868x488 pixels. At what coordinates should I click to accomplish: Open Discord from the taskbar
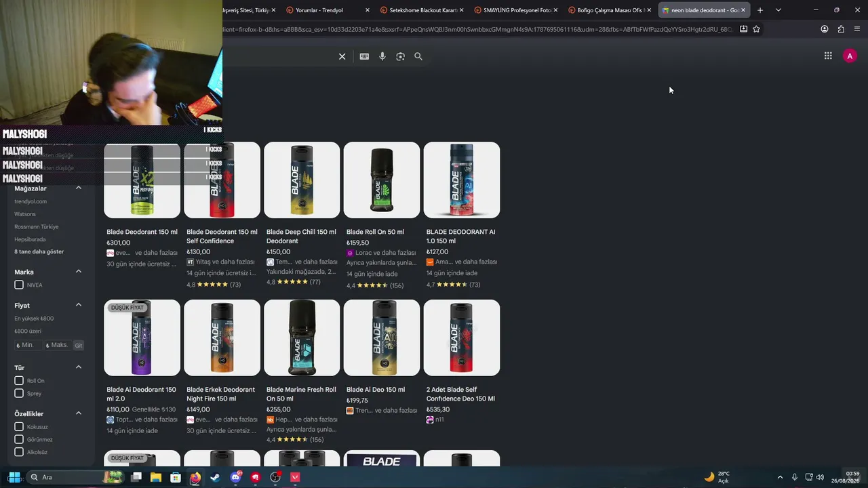(x=235, y=477)
